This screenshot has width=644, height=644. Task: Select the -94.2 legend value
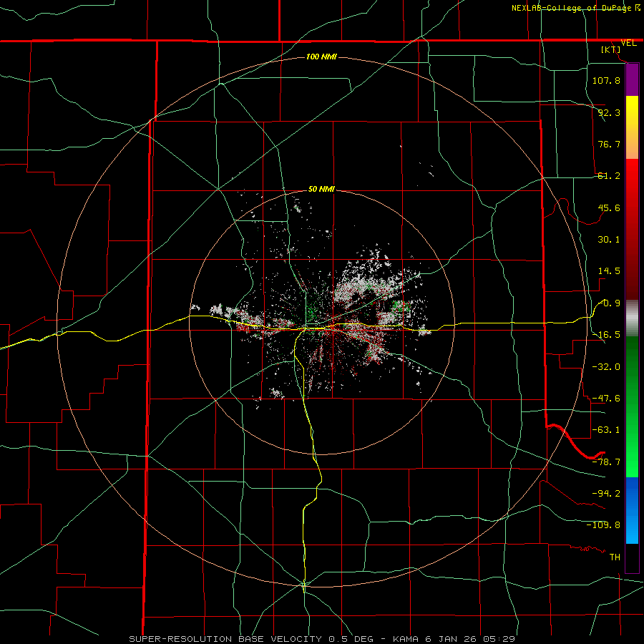[x=606, y=493]
